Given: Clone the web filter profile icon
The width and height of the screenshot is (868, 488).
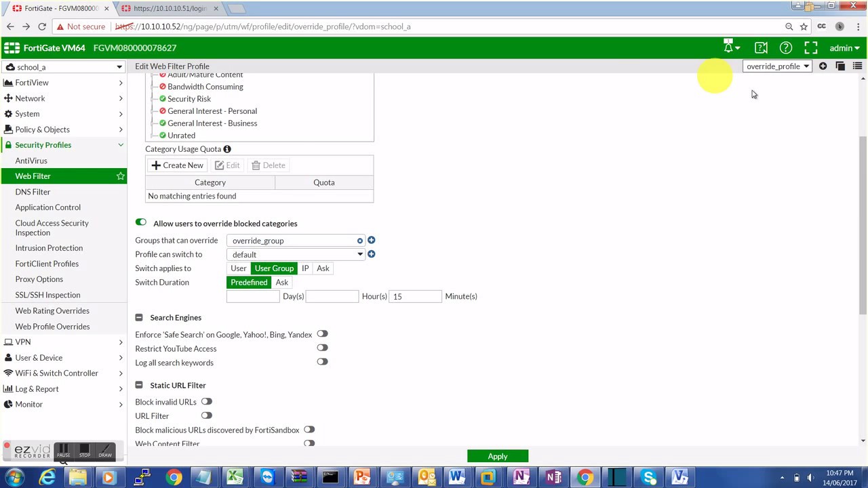Looking at the screenshot, I should [840, 66].
